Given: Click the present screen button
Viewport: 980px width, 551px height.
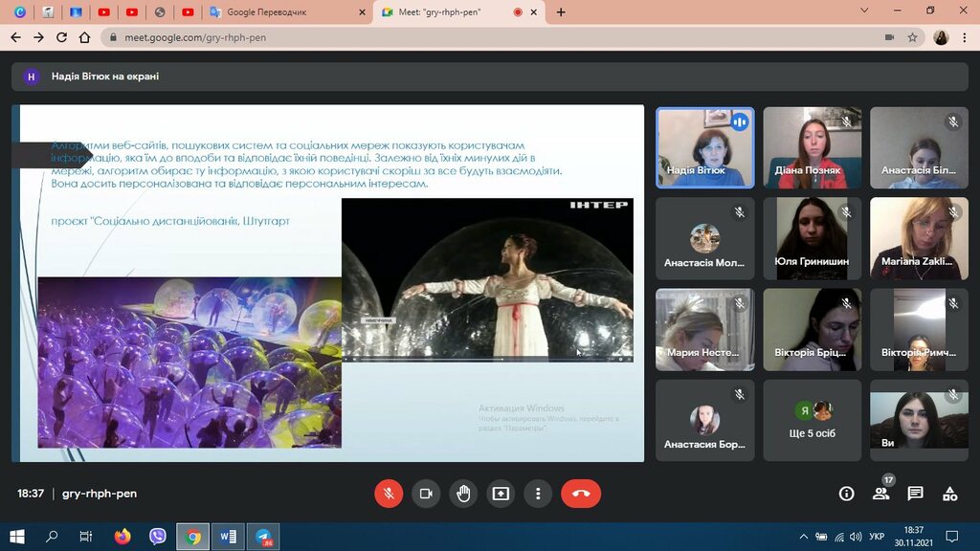Looking at the screenshot, I should [501, 494].
